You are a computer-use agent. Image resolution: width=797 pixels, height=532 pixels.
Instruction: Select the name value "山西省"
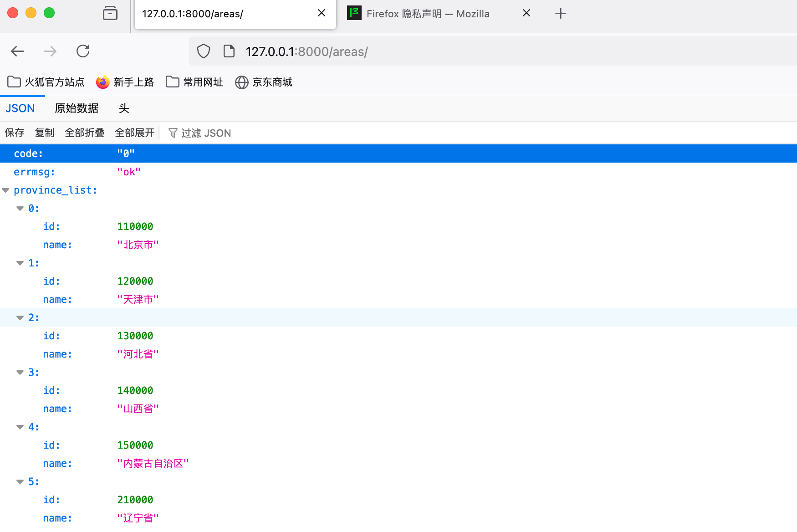[138, 409]
